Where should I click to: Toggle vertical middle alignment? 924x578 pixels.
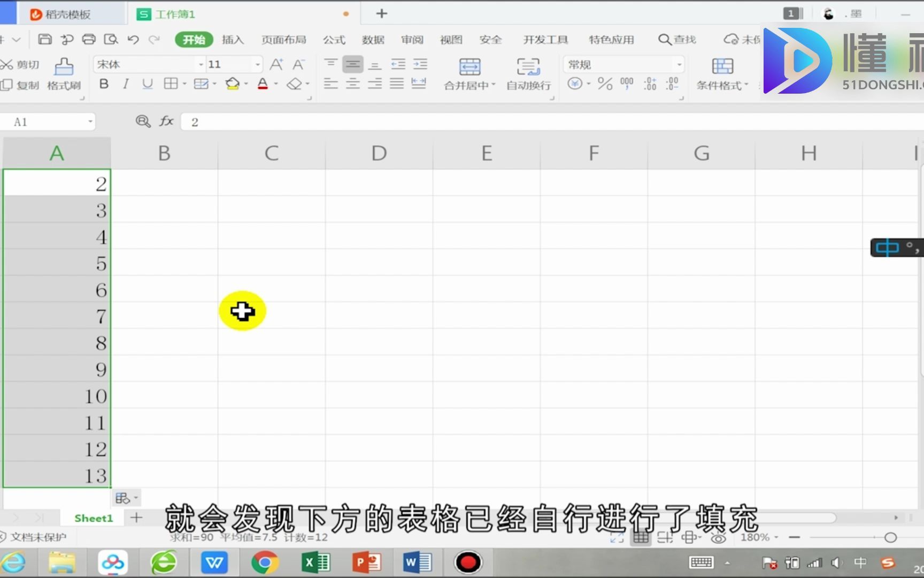353,64
